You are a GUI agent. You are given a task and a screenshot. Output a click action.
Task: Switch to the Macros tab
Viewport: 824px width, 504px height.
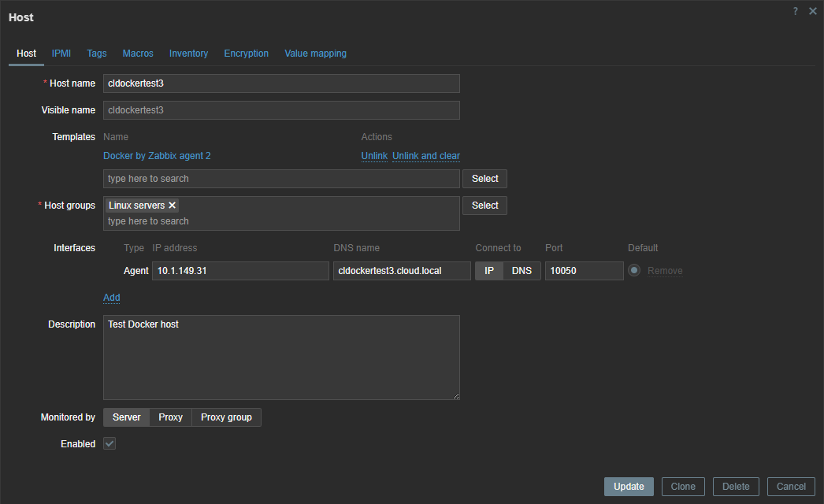[138, 53]
